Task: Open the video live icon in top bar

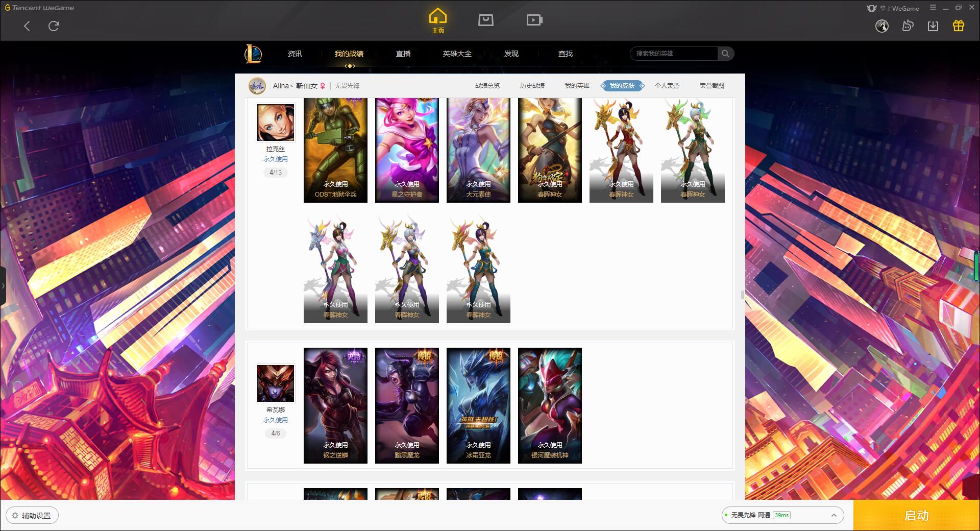Action: [534, 20]
